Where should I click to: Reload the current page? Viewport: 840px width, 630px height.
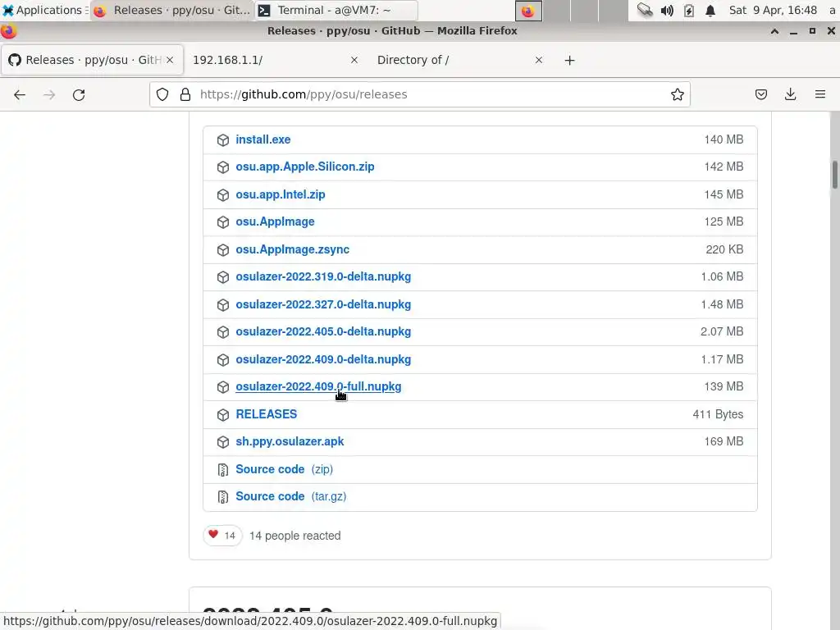pyautogui.click(x=79, y=95)
